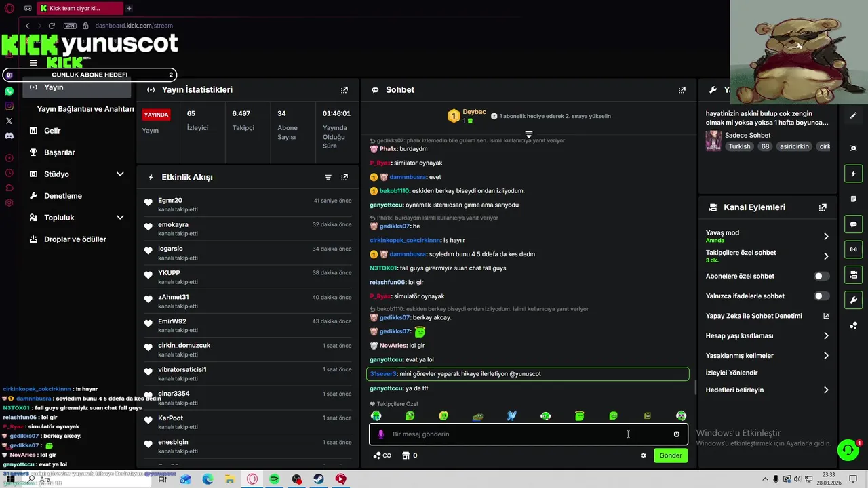The image size is (868, 488).
Task: Open Droplar ve ödüller
Action: [75, 239]
